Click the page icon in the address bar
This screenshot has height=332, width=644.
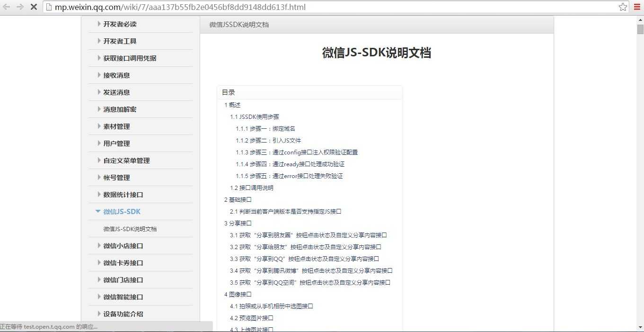coord(49,7)
